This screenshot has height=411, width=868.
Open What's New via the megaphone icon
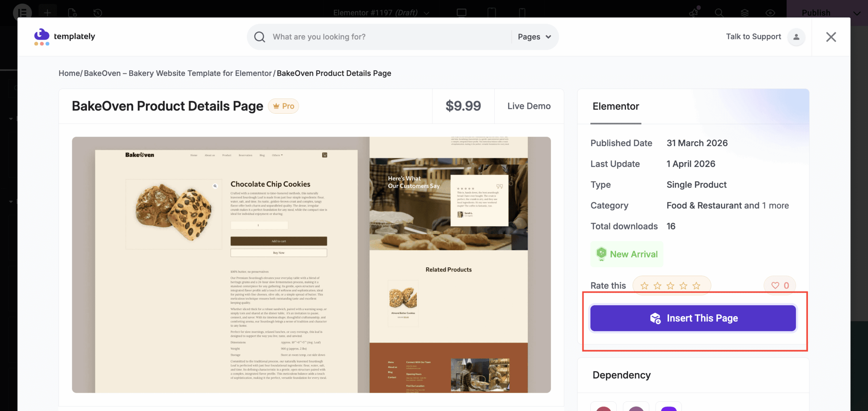(694, 13)
